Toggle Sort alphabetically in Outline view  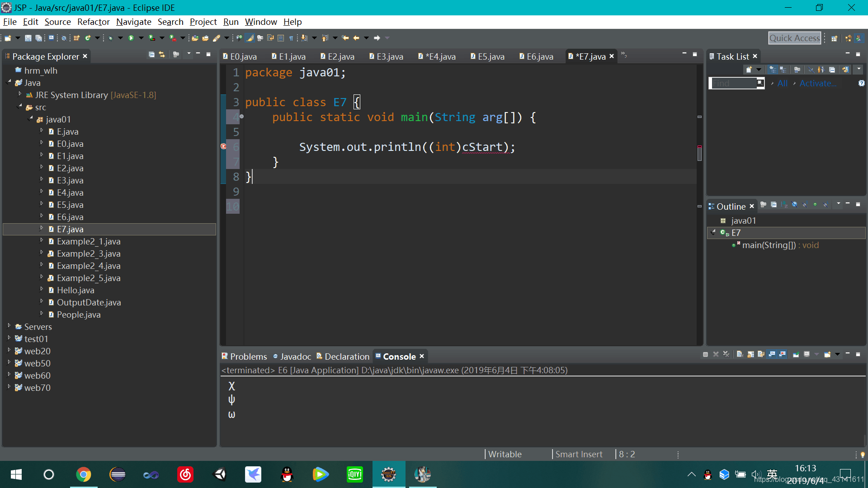click(784, 205)
